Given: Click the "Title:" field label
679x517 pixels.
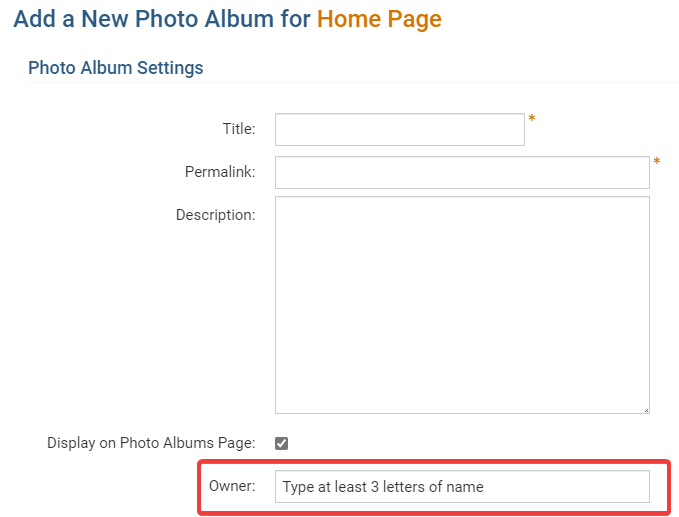Looking at the screenshot, I should (238, 129).
